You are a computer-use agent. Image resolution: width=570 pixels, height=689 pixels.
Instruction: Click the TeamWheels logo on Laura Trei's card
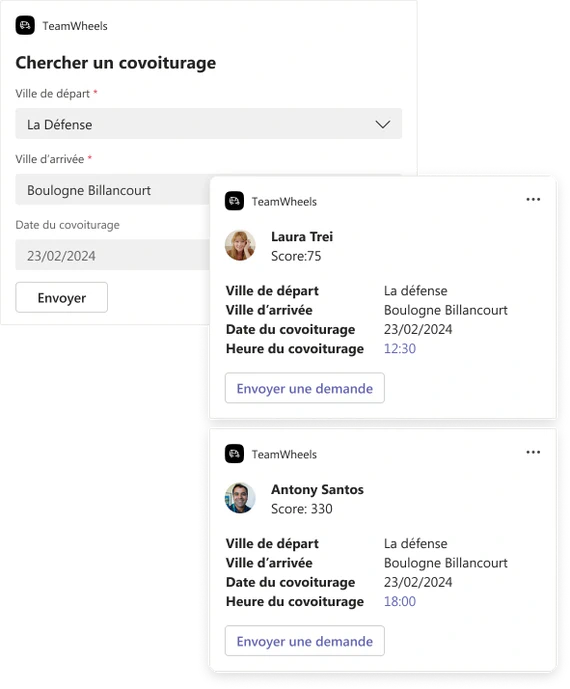coord(234,201)
